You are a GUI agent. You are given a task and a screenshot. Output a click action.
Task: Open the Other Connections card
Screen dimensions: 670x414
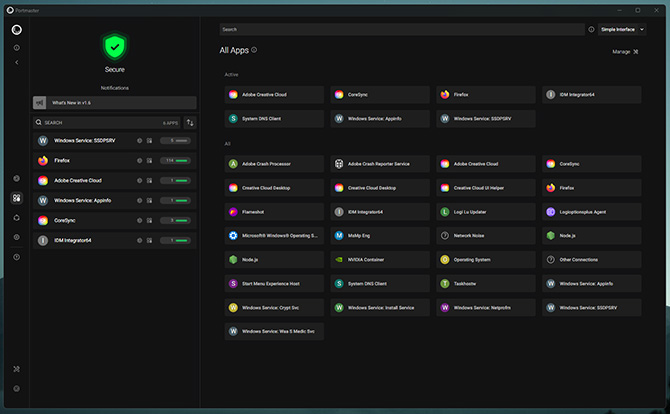592,260
